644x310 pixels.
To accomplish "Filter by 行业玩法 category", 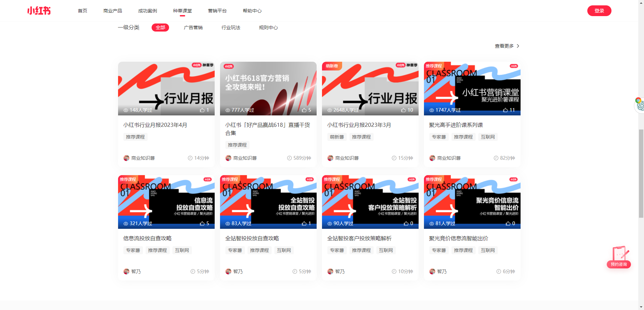I will (x=231, y=28).
